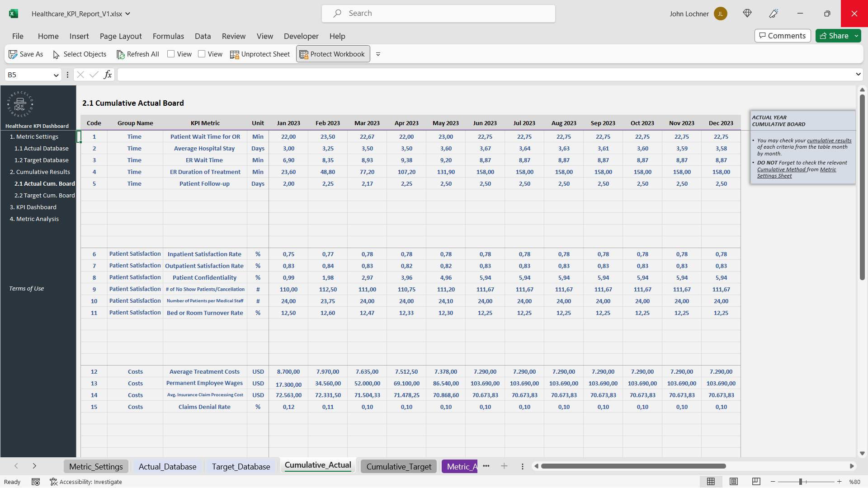
Task: Click the vertical scrollbar thumb
Action: pos(862,188)
